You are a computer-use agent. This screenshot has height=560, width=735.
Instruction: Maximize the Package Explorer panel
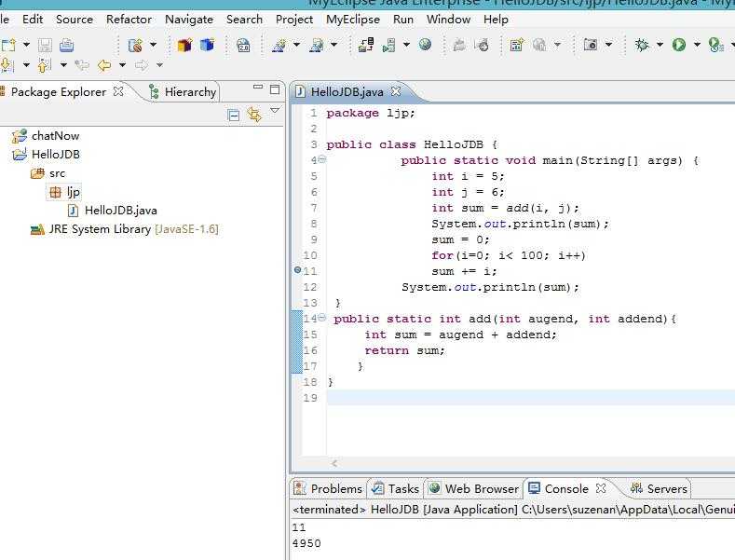click(275, 89)
